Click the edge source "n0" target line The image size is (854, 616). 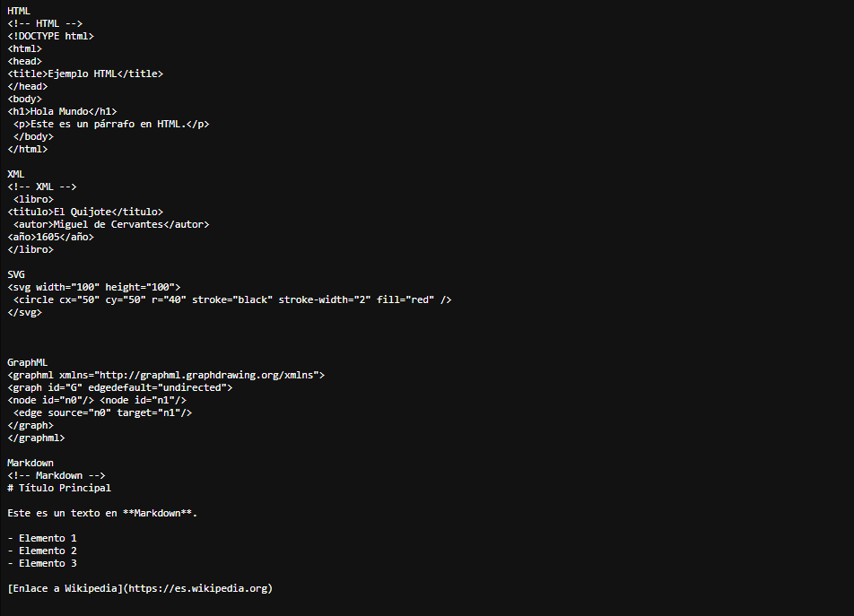tap(103, 412)
